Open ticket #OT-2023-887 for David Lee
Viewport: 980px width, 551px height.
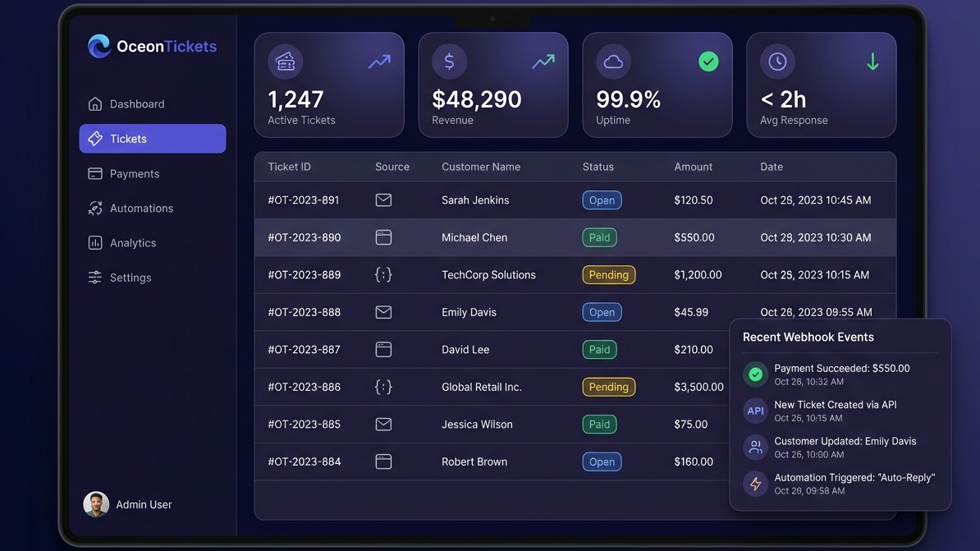[x=304, y=350]
